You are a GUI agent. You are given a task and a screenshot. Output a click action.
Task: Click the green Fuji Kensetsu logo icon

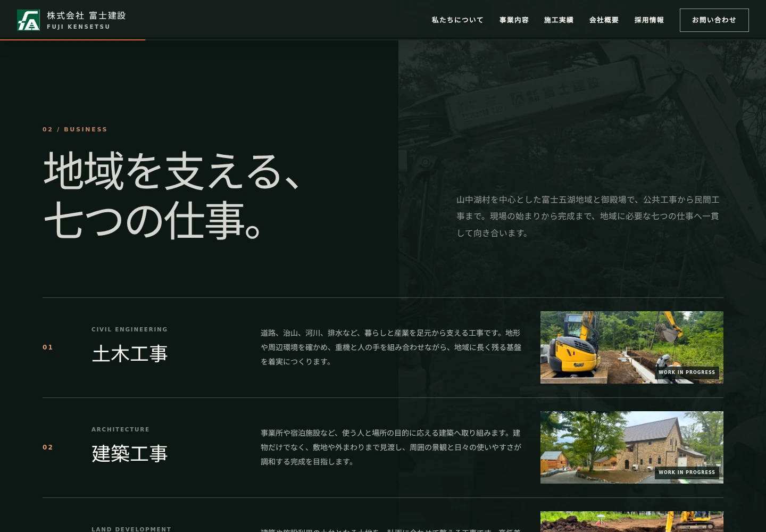pyautogui.click(x=28, y=20)
